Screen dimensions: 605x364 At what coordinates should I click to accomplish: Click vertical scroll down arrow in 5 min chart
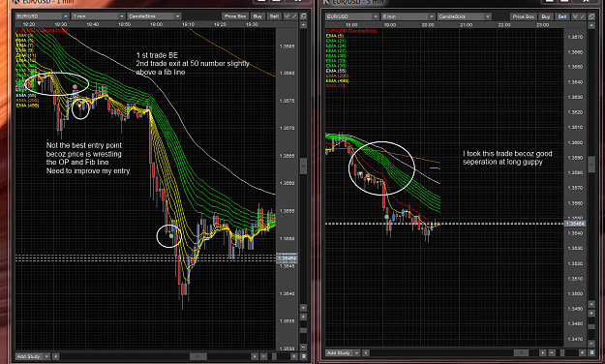tap(591, 304)
